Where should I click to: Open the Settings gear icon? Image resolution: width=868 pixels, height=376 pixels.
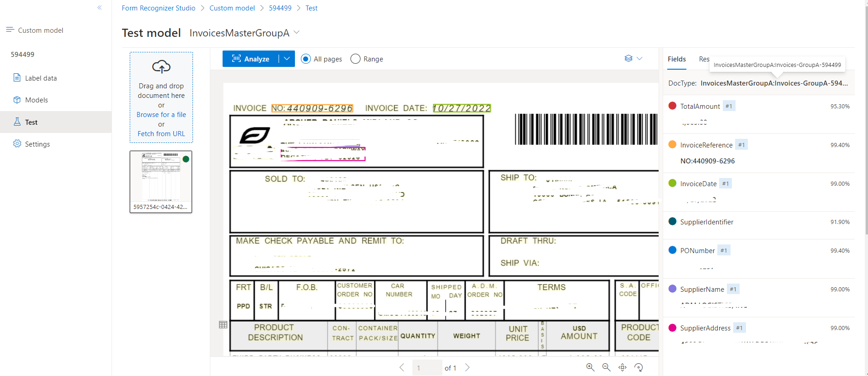[x=17, y=143]
